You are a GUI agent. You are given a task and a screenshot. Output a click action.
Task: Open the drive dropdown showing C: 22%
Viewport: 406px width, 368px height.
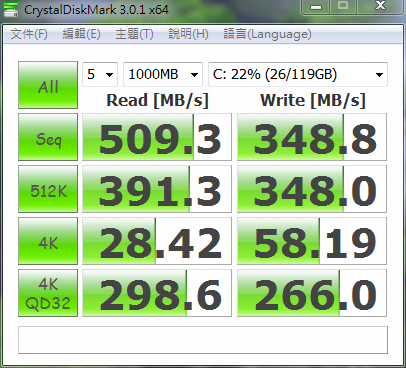click(298, 74)
